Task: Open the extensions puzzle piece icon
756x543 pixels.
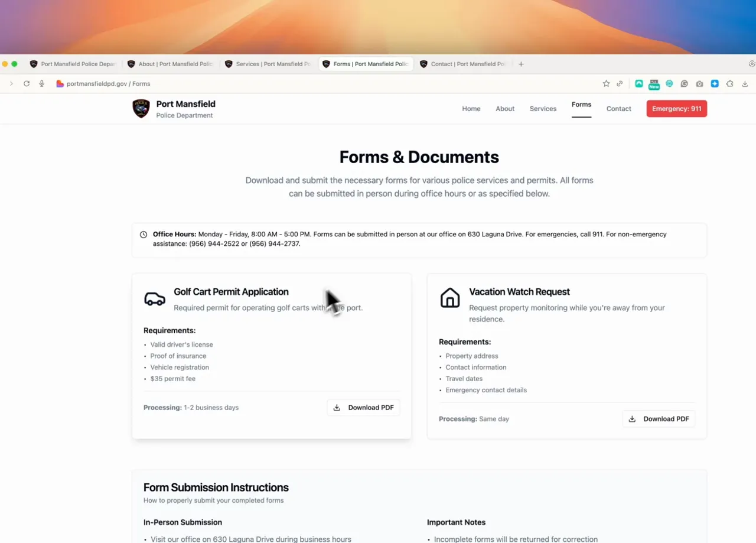Action: (730, 84)
